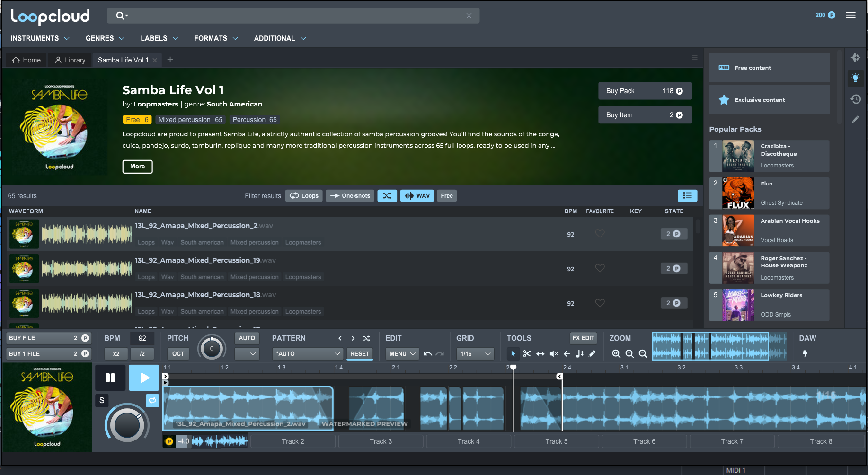The height and width of the screenshot is (475, 868).
Task: Click Buy Item for 2 points
Action: click(645, 115)
